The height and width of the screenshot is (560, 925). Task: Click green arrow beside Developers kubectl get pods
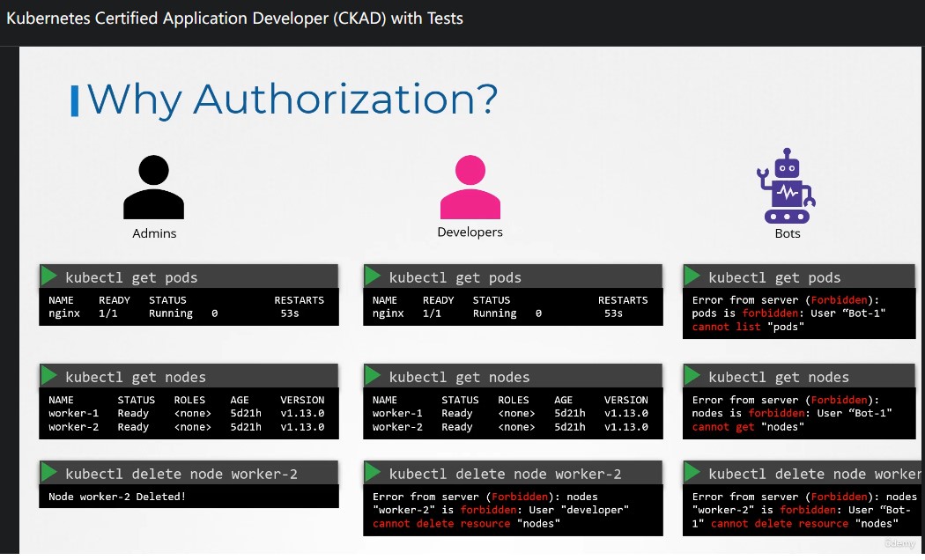(x=373, y=276)
